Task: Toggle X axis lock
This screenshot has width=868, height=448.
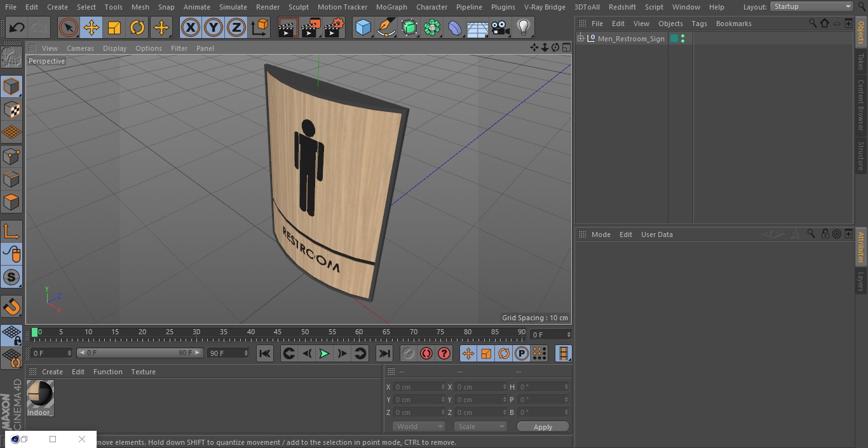Action: pos(191,28)
